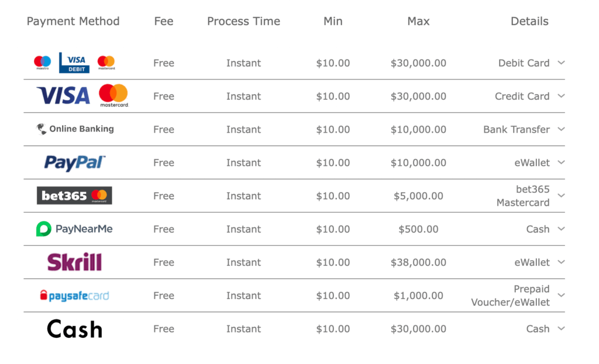Expand Prepaid Voucher/eWallet details chevron
The width and height of the screenshot is (599, 364).
pos(561,295)
